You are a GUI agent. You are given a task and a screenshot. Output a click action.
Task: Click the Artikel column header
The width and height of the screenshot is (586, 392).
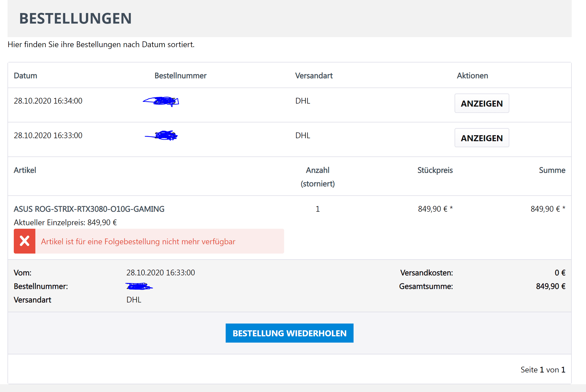tap(25, 170)
